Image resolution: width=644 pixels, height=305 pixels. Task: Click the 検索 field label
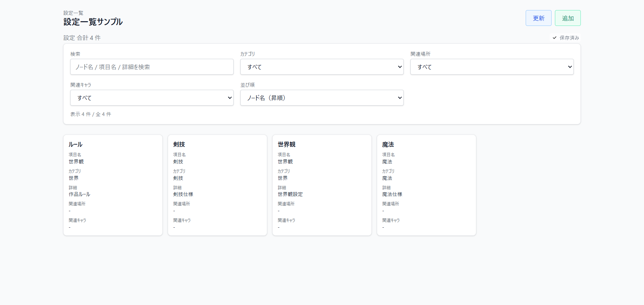pos(75,54)
